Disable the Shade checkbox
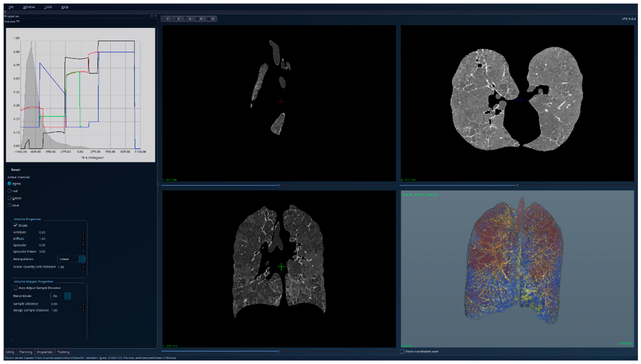The height and width of the screenshot is (364, 641). pyautogui.click(x=16, y=225)
